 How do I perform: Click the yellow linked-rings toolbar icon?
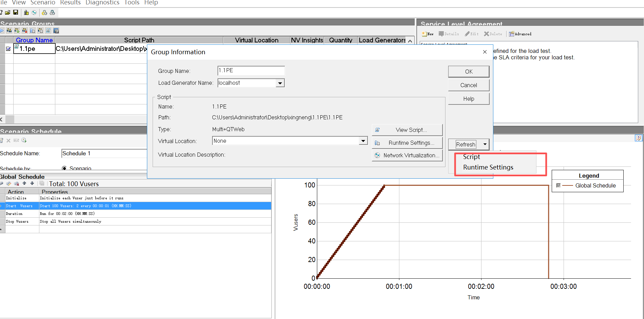44,13
